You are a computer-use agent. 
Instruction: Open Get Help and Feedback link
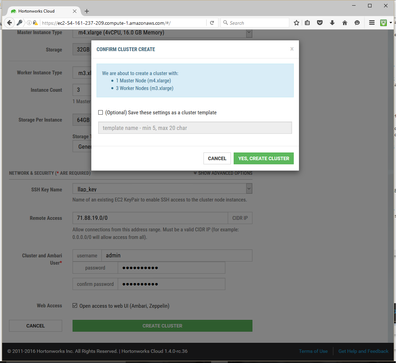pyautogui.click(x=363, y=351)
